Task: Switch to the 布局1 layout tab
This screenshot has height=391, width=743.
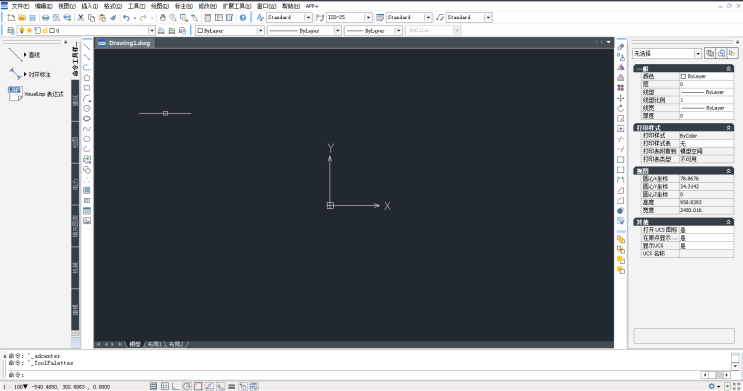Action: (x=154, y=344)
